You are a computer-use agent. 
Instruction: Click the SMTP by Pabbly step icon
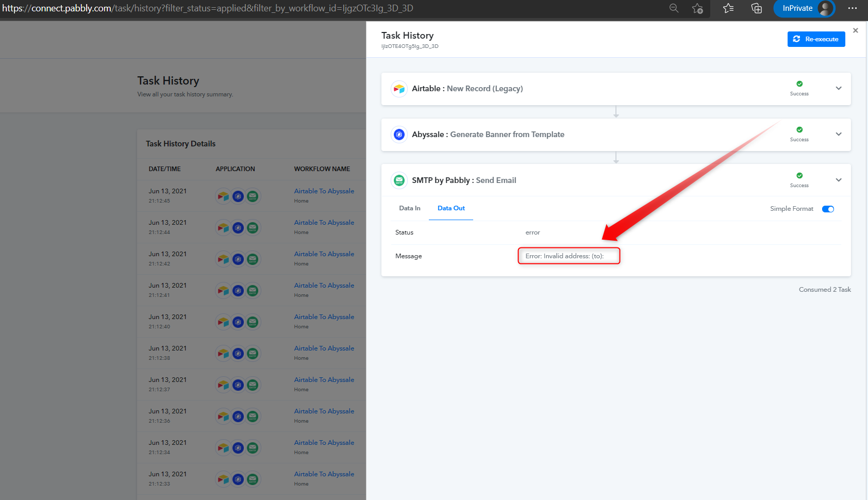point(399,180)
